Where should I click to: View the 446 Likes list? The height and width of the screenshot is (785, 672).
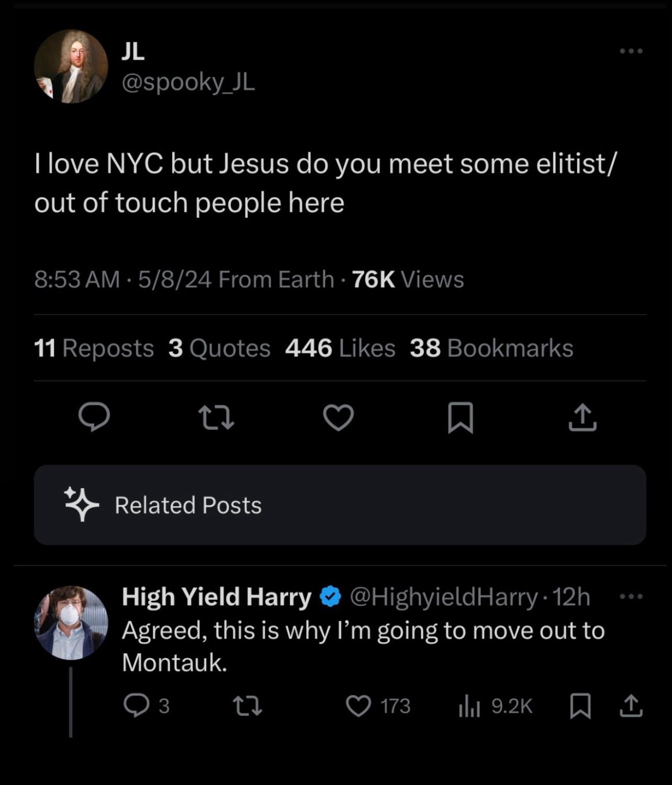click(340, 349)
